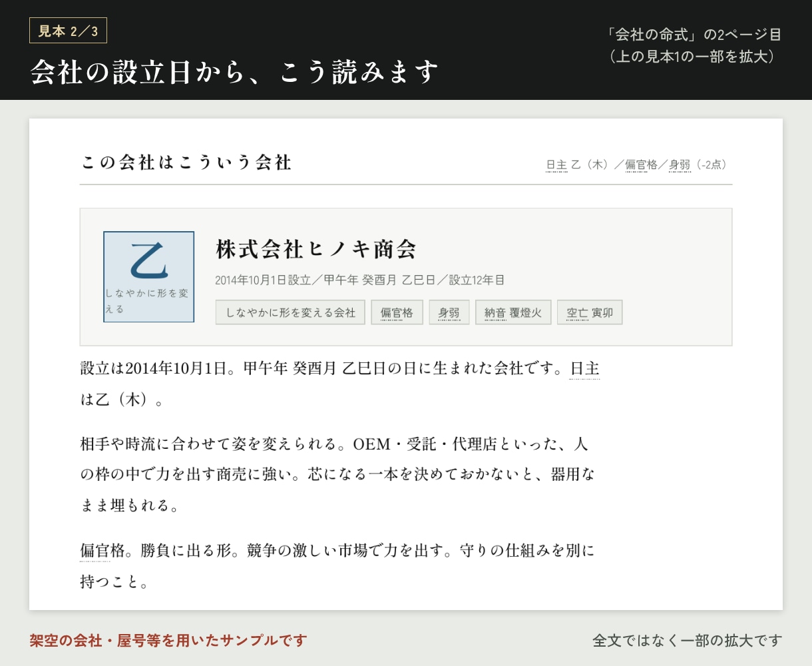Viewport: 812px width, 666px height.
Task: Click the 2014年10月1日設立 founding date line
Action: click(x=360, y=280)
